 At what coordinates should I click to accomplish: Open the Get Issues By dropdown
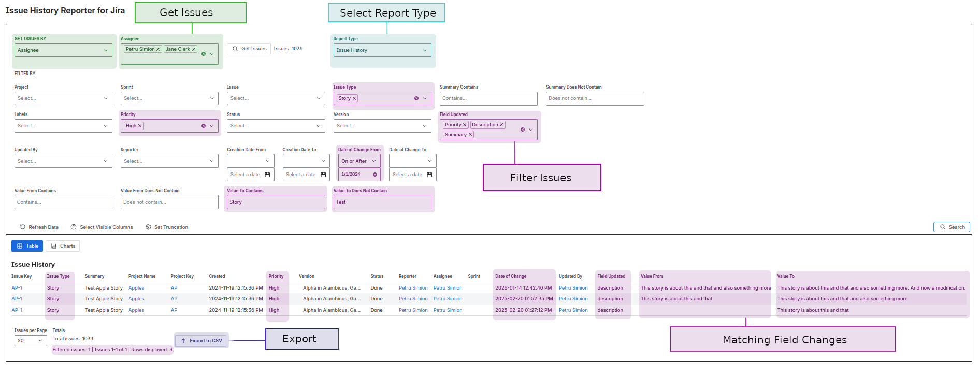coord(63,50)
